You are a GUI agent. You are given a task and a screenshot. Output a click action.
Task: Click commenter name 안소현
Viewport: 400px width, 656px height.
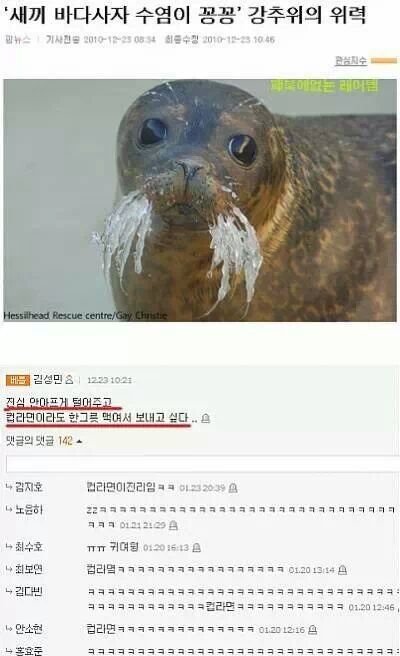[28, 629]
